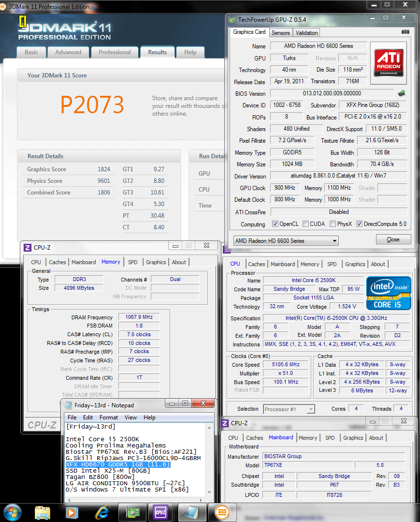Click the DRAM Frequency 1067.9 MHz value
The image size is (420, 522).
pyautogui.click(x=139, y=317)
